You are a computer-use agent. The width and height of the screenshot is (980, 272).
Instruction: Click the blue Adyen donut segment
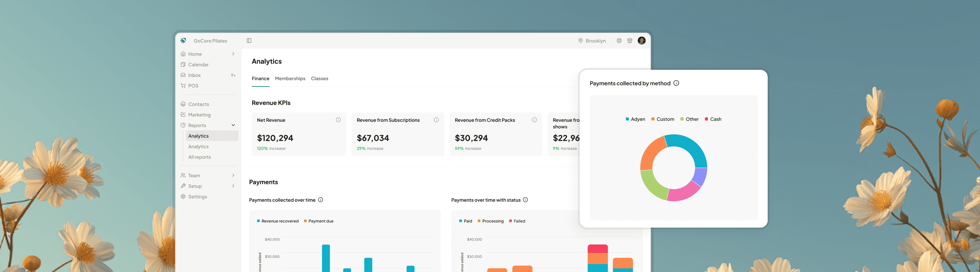point(691,146)
